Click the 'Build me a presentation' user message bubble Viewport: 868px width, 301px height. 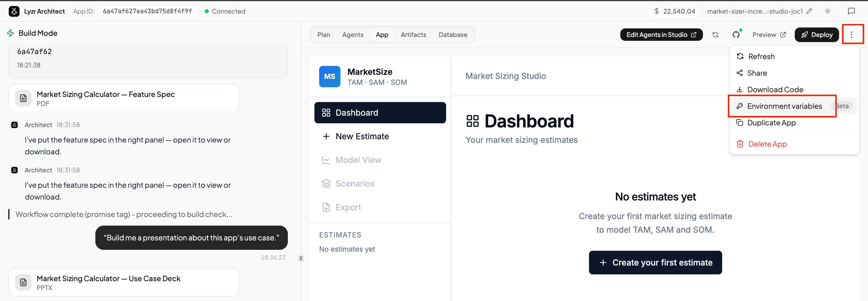[x=191, y=237]
